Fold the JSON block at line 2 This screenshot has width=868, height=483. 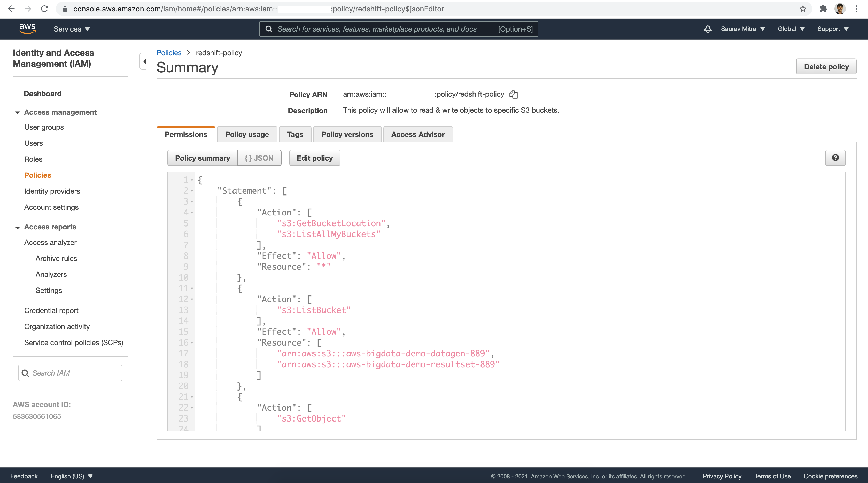pos(192,191)
